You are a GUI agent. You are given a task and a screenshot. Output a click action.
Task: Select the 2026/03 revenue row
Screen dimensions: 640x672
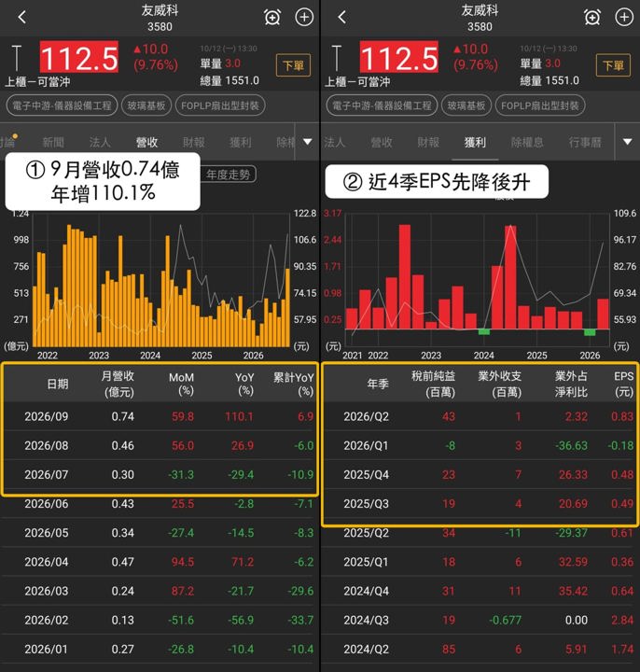coord(160,591)
